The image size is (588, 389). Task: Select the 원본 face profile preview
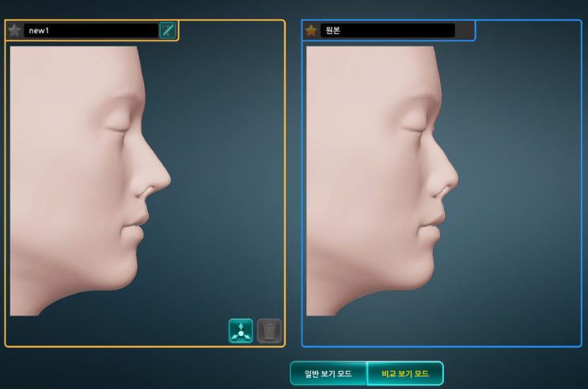pos(382,181)
